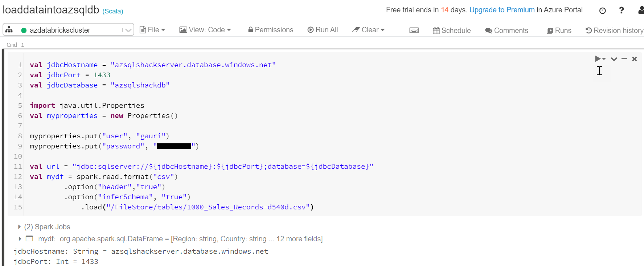Open Permissions settings
This screenshot has width=644, height=266.
tap(271, 30)
